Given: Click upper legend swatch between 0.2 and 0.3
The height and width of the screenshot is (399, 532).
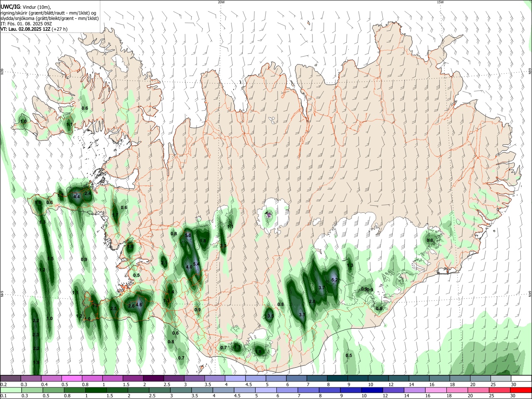Looking at the screenshot, I should pyautogui.click(x=10, y=378).
